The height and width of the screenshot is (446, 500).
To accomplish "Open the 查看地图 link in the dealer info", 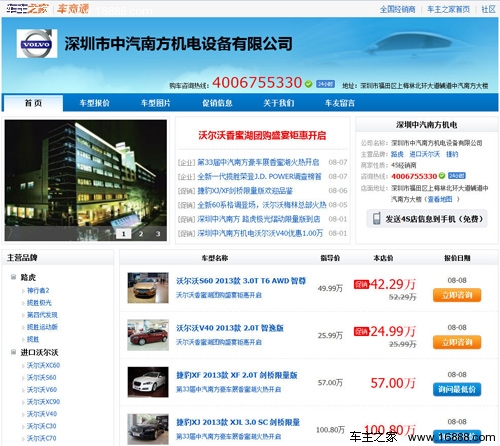I will point(440,199).
